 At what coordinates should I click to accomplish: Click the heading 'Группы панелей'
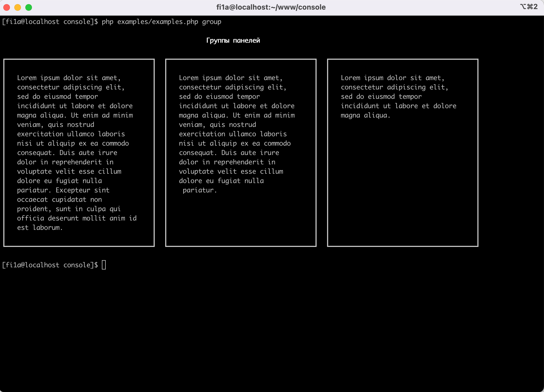pyautogui.click(x=233, y=40)
